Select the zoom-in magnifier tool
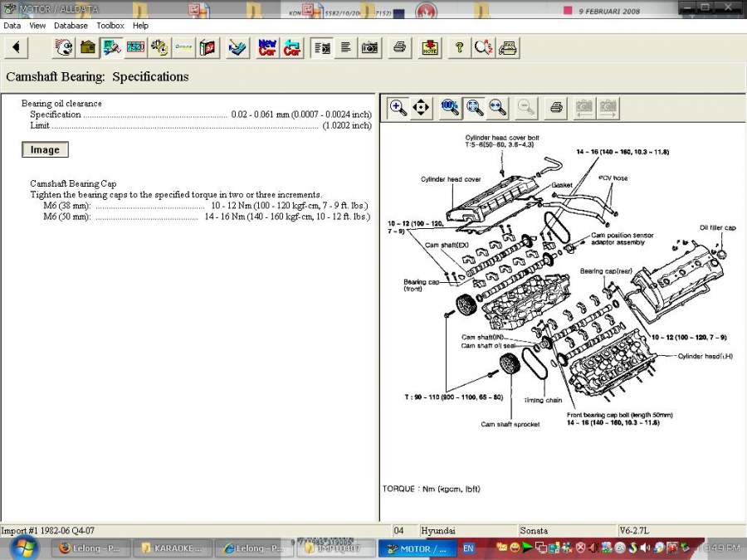This screenshot has width=747, height=560. 398,108
